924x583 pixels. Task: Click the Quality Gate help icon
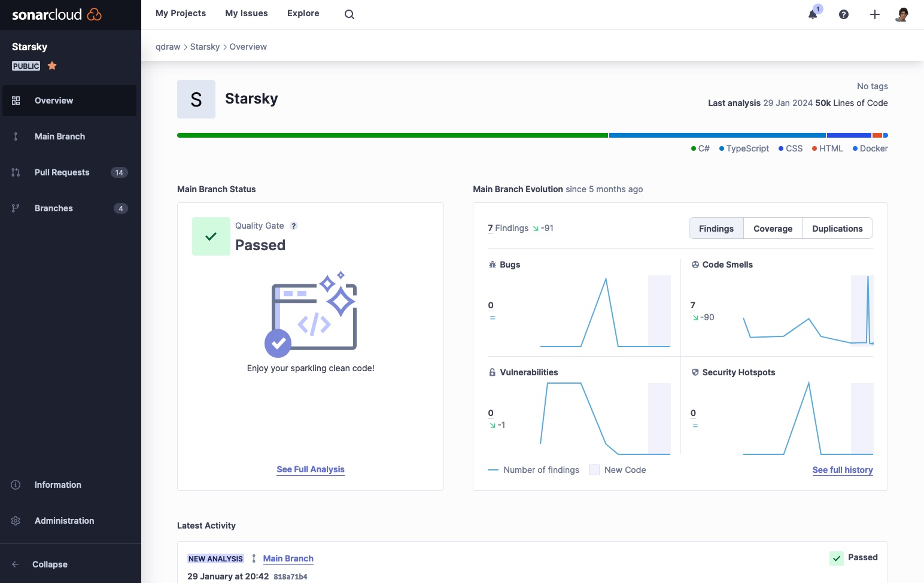[x=293, y=226]
